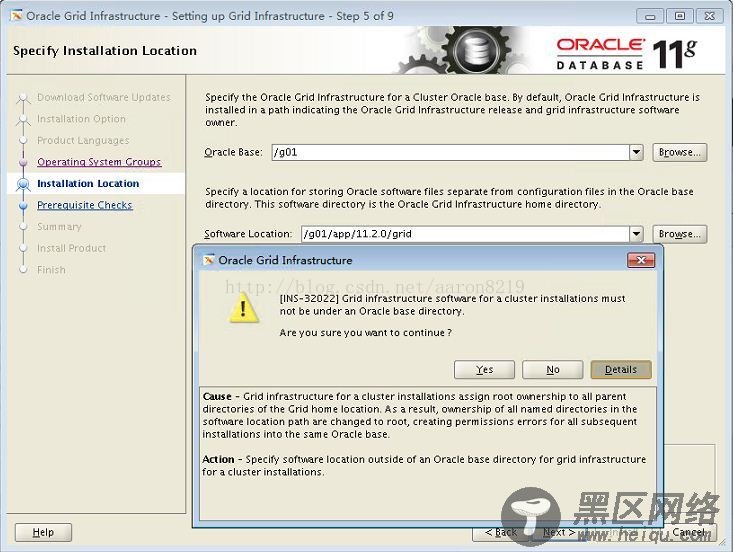The width and height of the screenshot is (733, 552).
Task: Close the Oracle Grid Infrastructure warning dialog
Action: 641,260
